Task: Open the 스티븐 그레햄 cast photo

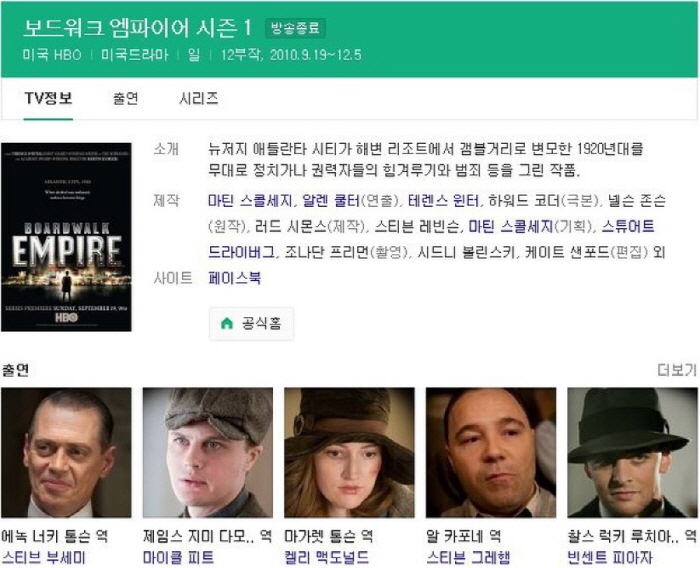Action: (491, 452)
